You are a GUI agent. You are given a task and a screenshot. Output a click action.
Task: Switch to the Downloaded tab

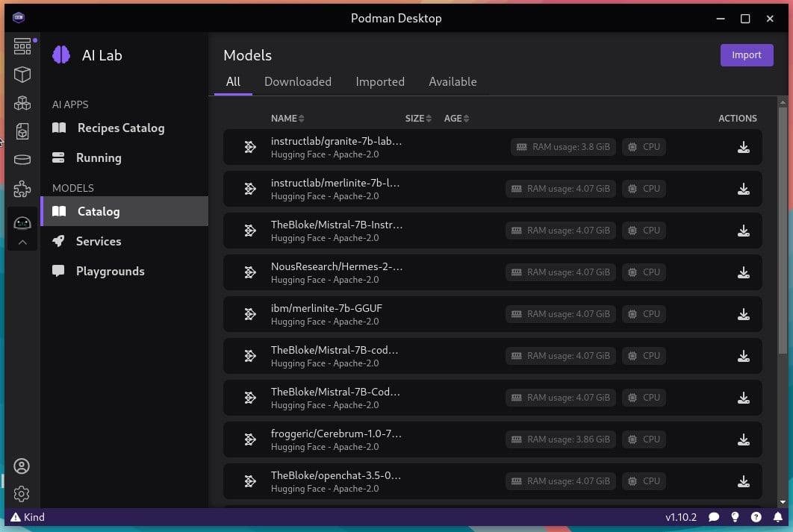point(298,82)
